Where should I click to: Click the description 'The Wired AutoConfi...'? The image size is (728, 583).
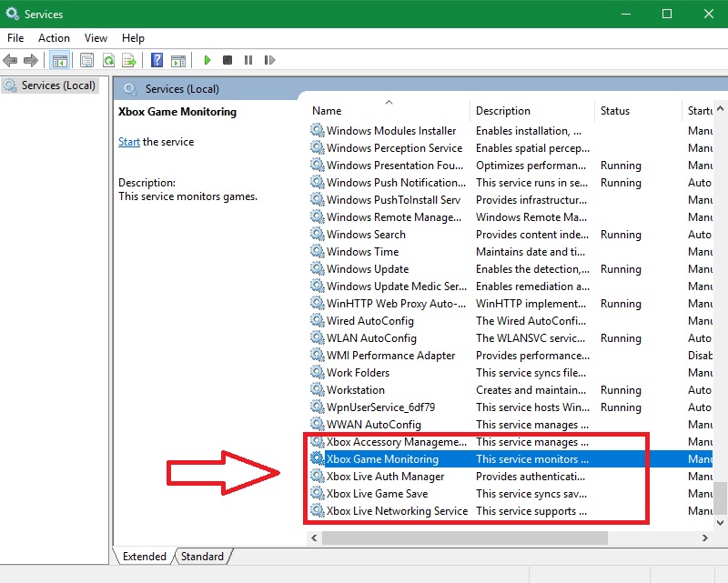point(531,321)
